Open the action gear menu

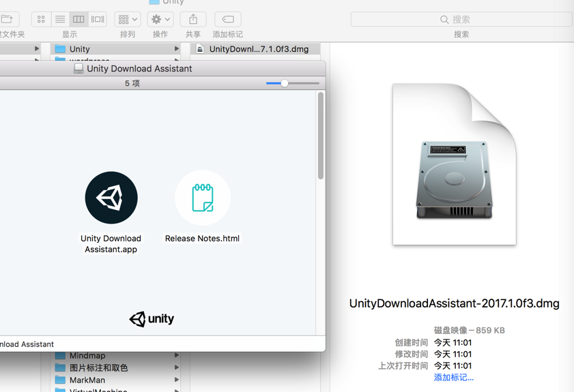pos(160,19)
